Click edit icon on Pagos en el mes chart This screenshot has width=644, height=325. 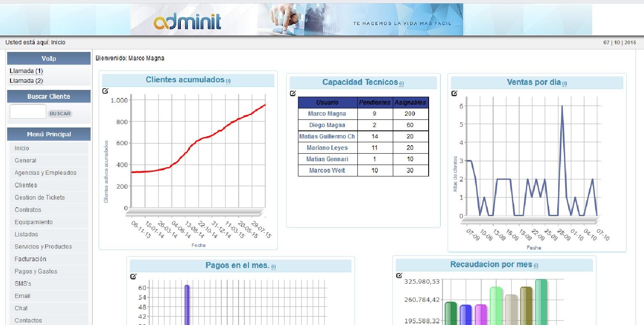[133, 276]
